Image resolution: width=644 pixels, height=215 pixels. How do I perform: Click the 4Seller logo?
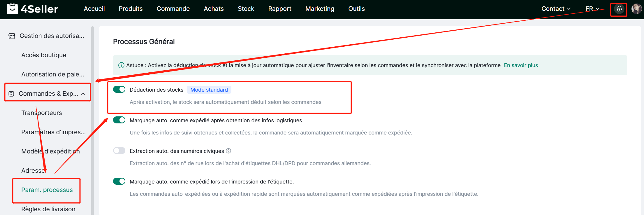33,9
